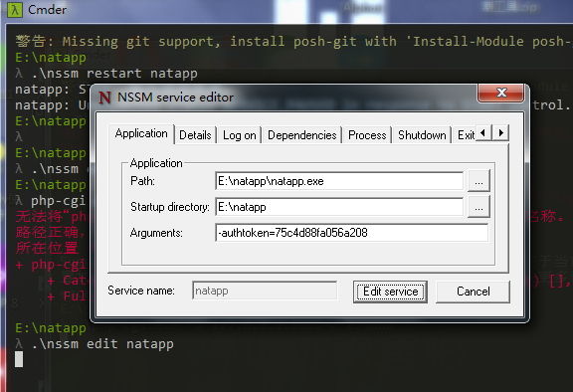
Task: Open the Log on tab
Action: tap(240, 135)
